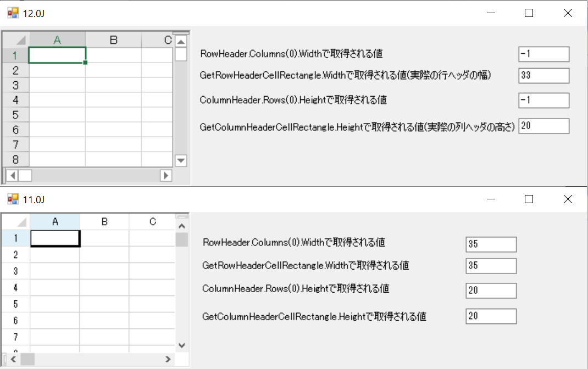Select column C header in 12.0J window
The image size is (588, 369).
click(158, 40)
